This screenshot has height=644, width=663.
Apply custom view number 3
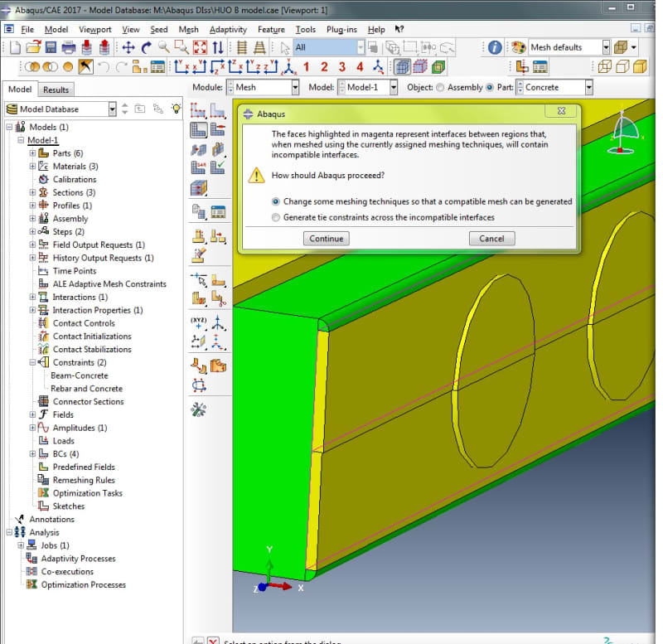click(x=342, y=67)
